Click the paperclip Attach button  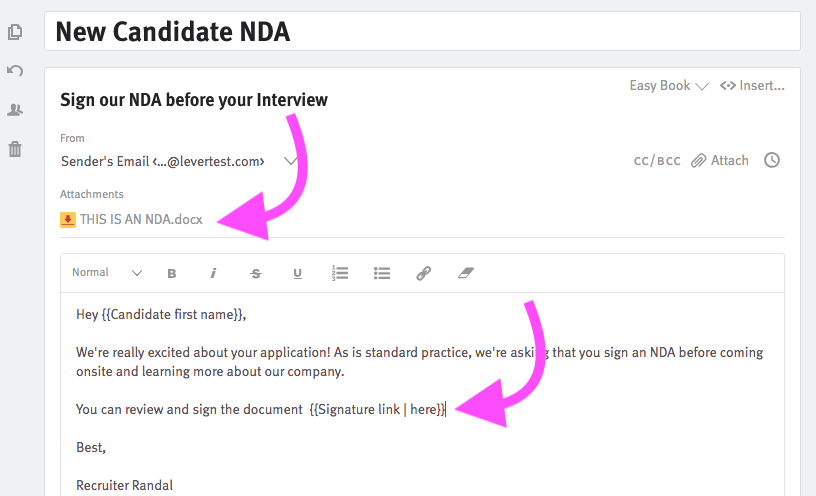[x=720, y=160]
